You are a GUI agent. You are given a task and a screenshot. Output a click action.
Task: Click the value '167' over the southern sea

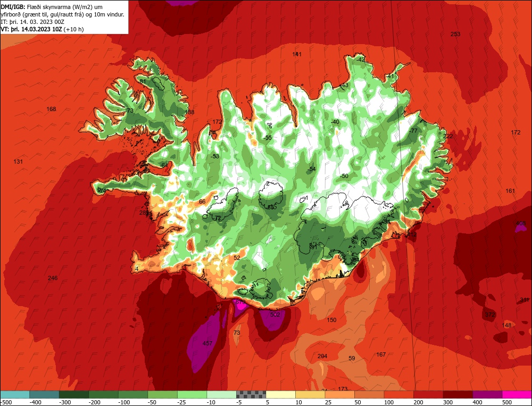(x=381, y=354)
